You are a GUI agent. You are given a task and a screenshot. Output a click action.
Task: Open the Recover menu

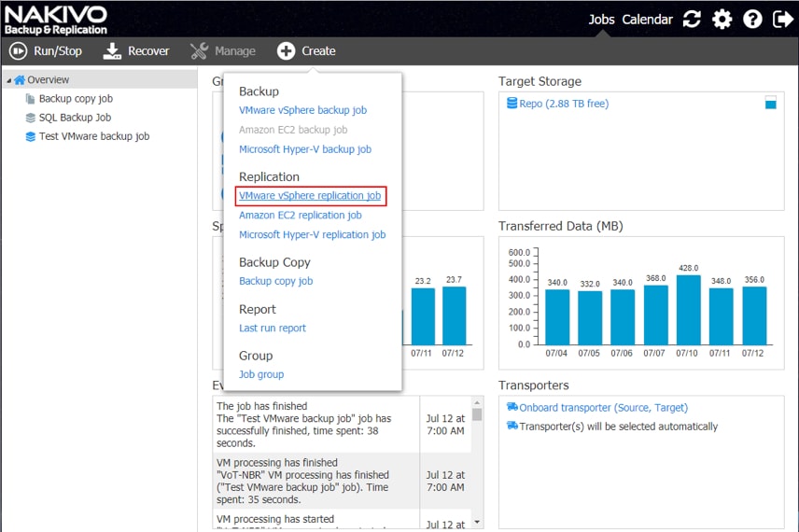136,51
